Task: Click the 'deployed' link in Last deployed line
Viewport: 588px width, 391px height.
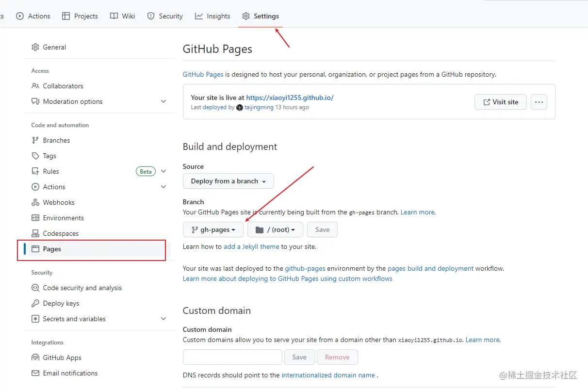Action: point(214,107)
